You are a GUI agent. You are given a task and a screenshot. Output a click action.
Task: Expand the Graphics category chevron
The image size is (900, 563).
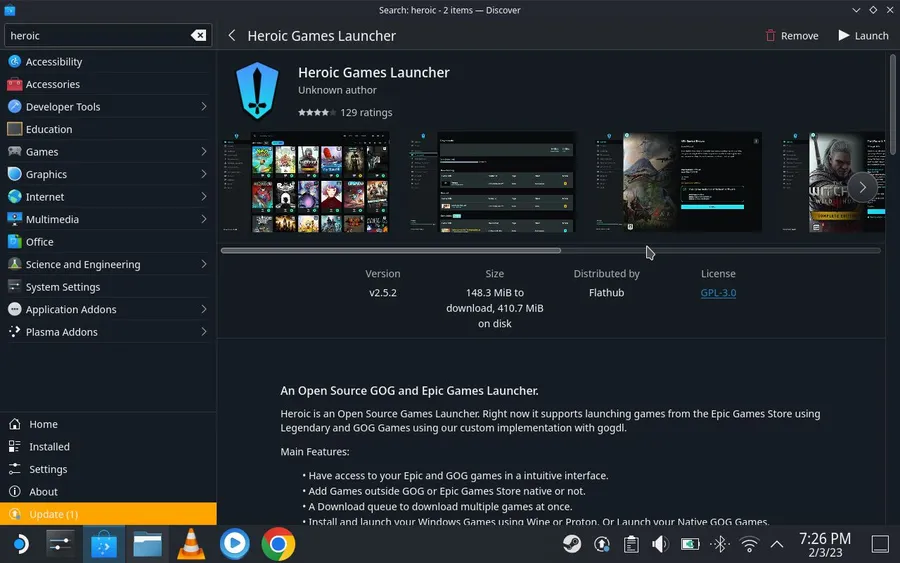pyautogui.click(x=204, y=174)
